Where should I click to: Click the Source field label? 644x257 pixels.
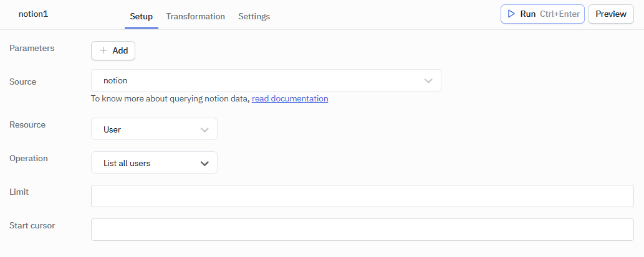coord(22,82)
